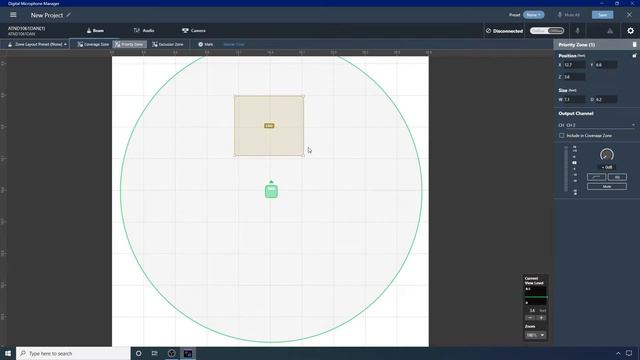Click the gain knob
The width and height of the screenshot is (640, 360).
(607, 155)
